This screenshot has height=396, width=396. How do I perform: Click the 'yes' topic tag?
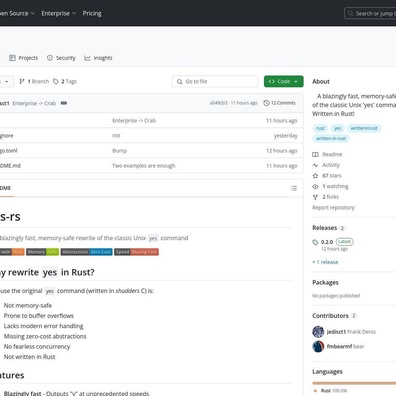coord(338,128)
